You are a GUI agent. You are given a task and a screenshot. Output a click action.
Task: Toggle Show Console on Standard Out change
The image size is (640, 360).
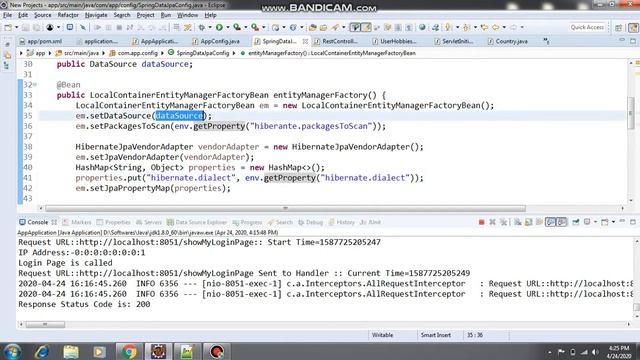coord(551,222)
